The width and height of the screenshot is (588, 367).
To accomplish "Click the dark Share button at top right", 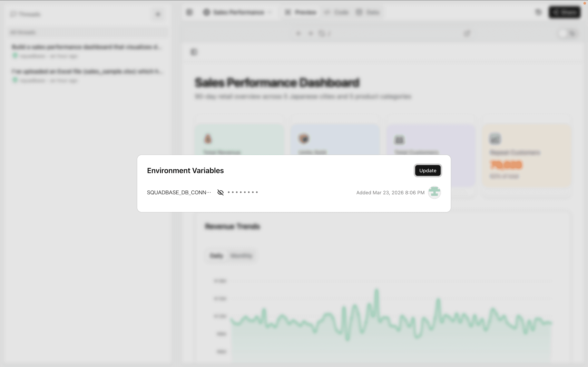I will pyautogui.click(x=565, y=12).
